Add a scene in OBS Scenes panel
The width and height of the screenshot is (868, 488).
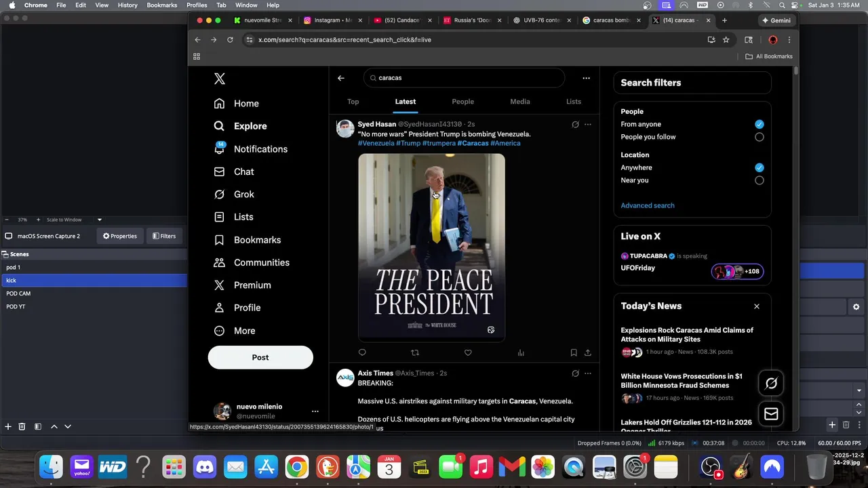tap(8, 426)
